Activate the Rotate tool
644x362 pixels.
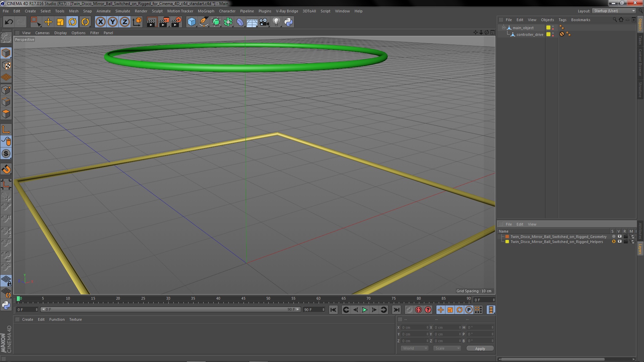tap(72, 22)
